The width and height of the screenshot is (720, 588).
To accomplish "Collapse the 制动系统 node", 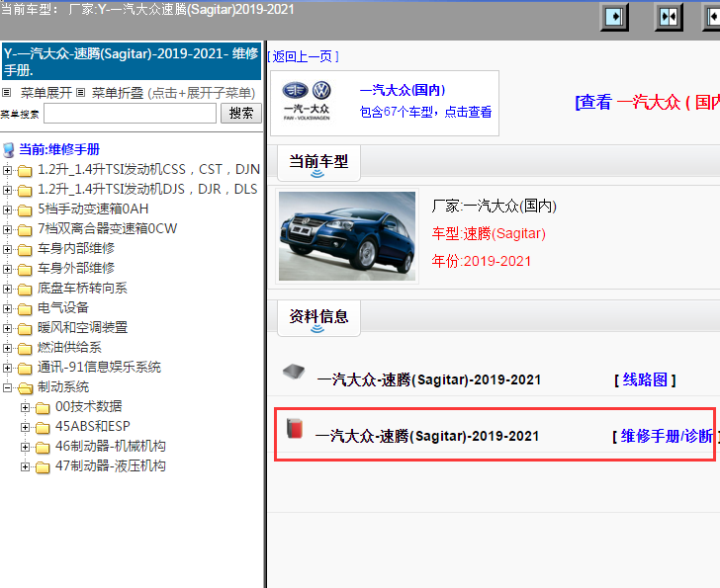I will pyautogui.click(x=7, y=387).
